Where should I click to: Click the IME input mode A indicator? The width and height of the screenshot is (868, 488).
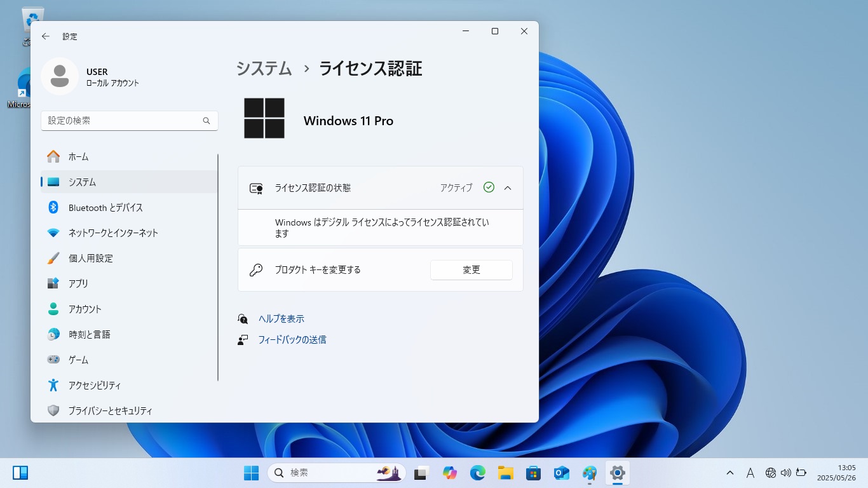750,473
